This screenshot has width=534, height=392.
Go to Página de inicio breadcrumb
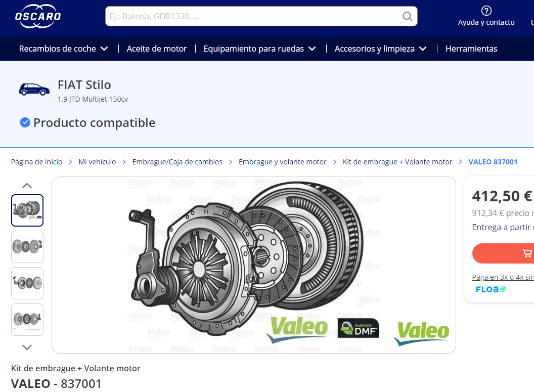(36, 162)
